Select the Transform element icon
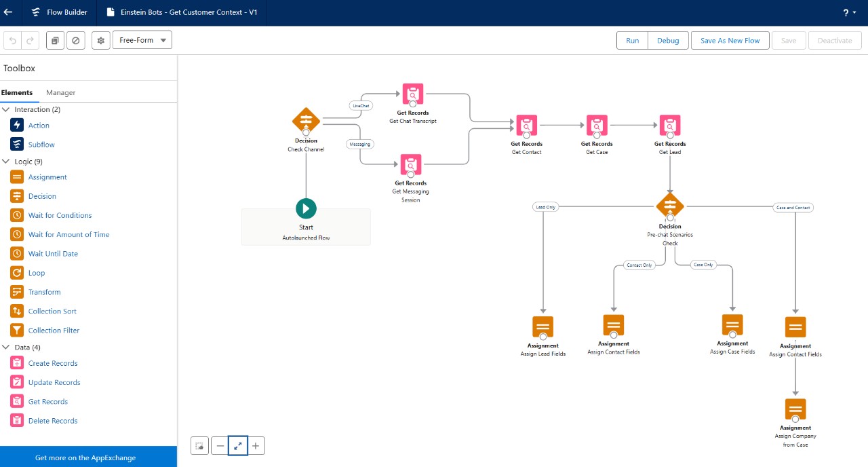Image resolution: width=868 pixels, height=467 pixels. 17,292
